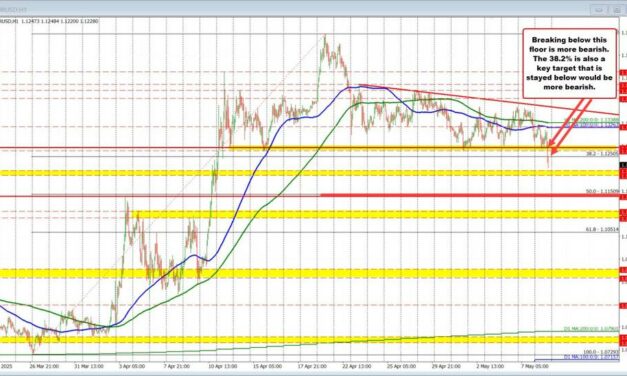Click the '7 May 05:00' time axis label
Image resolution: width=627 pixels, height=376 pixels.
point(535,366)
